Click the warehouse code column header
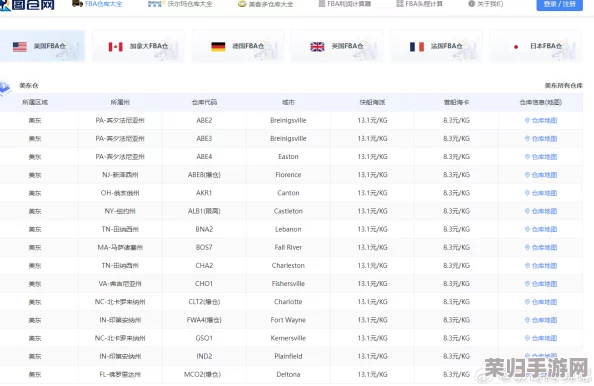 [204, 102]
